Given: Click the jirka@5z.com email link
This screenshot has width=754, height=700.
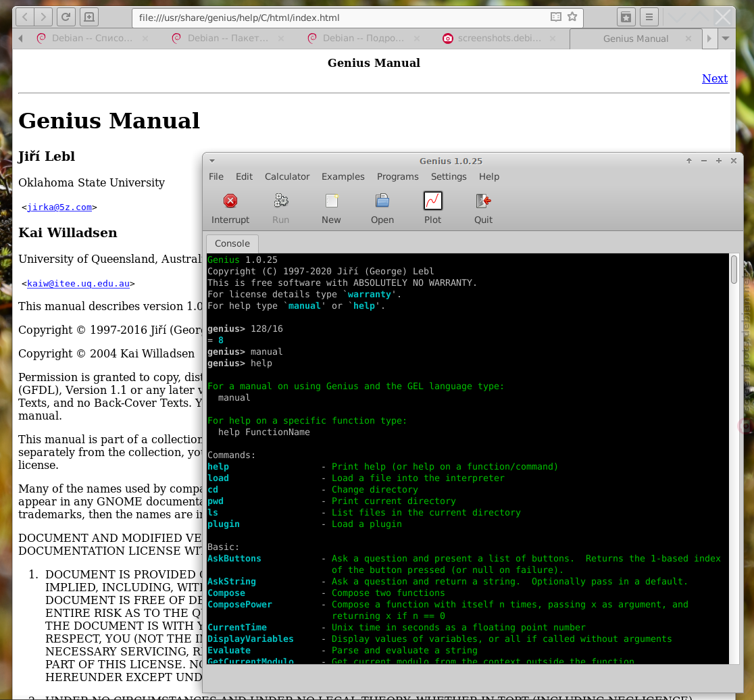Looking at the screenshot, I should tap(59, 207).
